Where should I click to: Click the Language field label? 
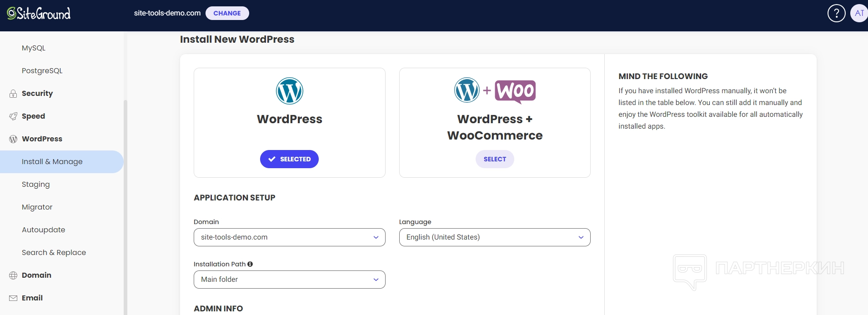click(x=415, y=222)
